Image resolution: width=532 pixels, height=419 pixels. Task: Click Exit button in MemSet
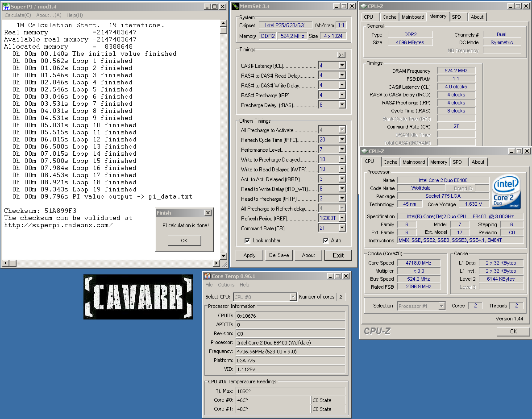[338, 255]
